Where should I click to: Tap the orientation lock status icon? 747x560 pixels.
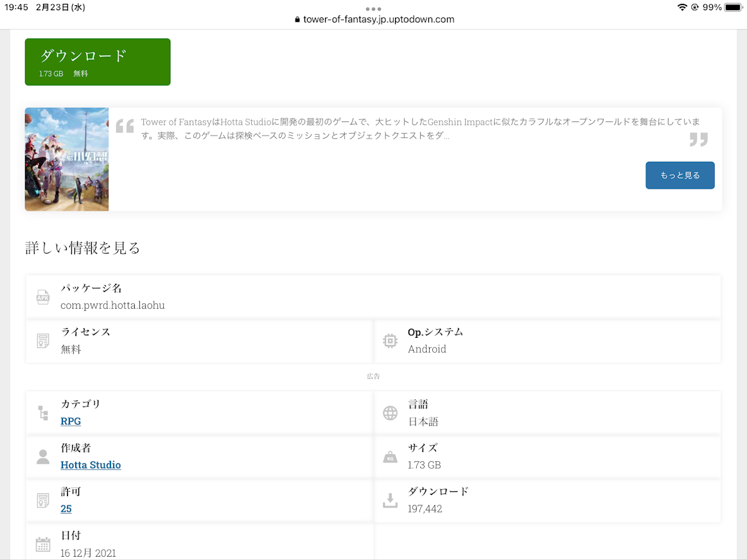[695, 7]
